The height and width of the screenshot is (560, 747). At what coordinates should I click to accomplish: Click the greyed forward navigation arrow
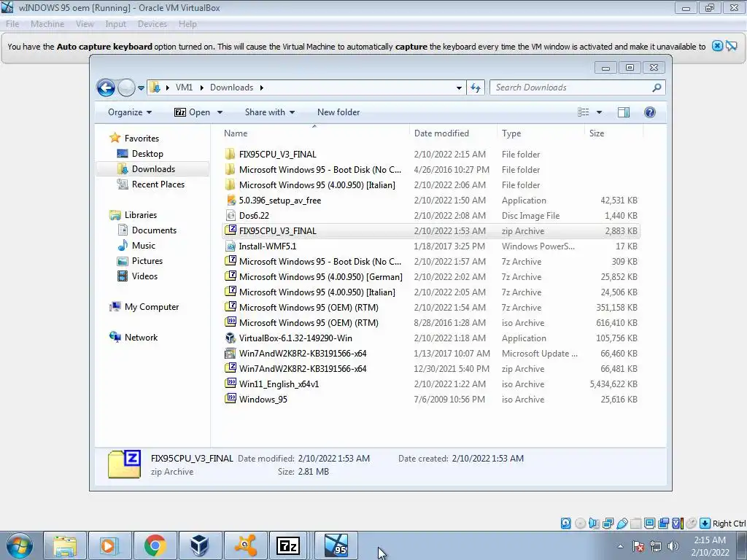coord(126,87)
